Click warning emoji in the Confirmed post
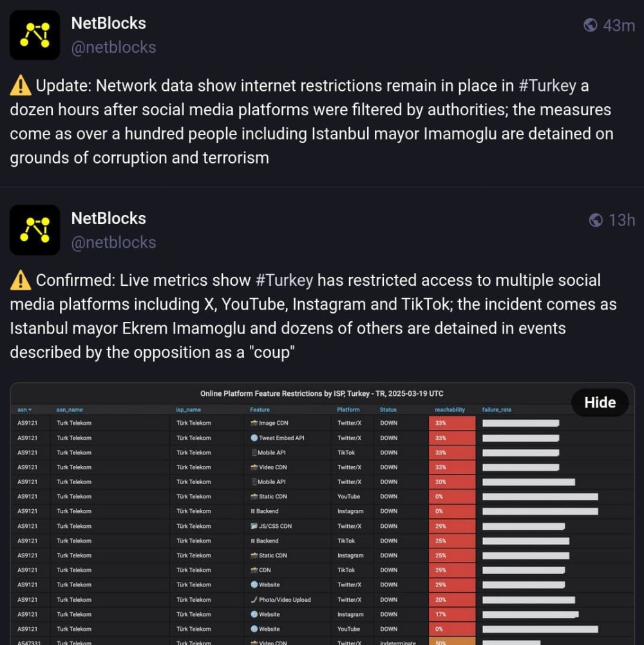This screenshot has width=644, height=645. click(21, 281)
